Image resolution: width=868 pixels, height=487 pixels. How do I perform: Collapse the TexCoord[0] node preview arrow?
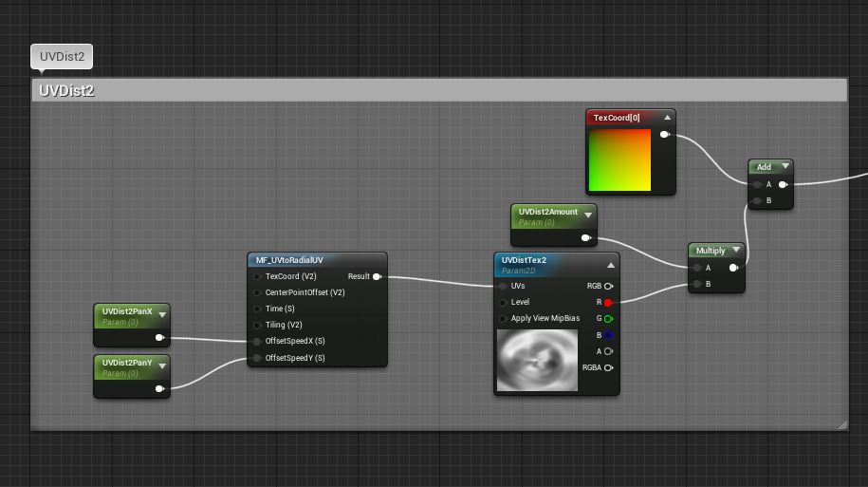pos(667,118)
